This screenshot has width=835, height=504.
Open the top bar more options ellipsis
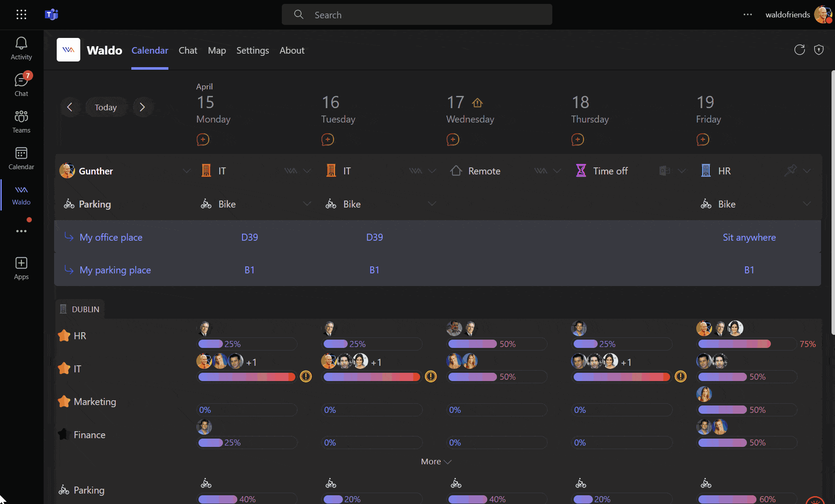(748, 14)
